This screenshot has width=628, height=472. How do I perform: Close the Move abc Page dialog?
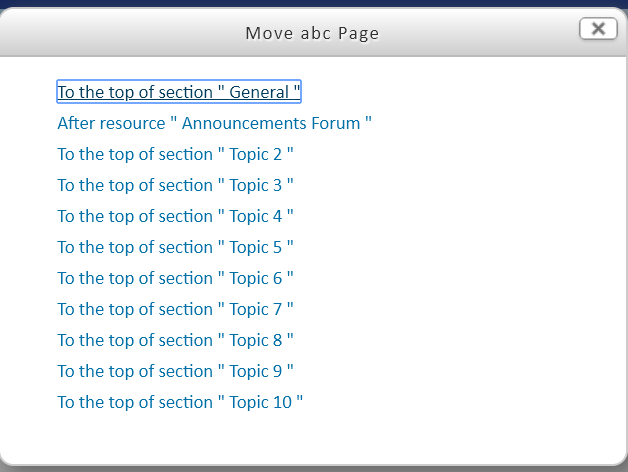[x=598, y=29]
